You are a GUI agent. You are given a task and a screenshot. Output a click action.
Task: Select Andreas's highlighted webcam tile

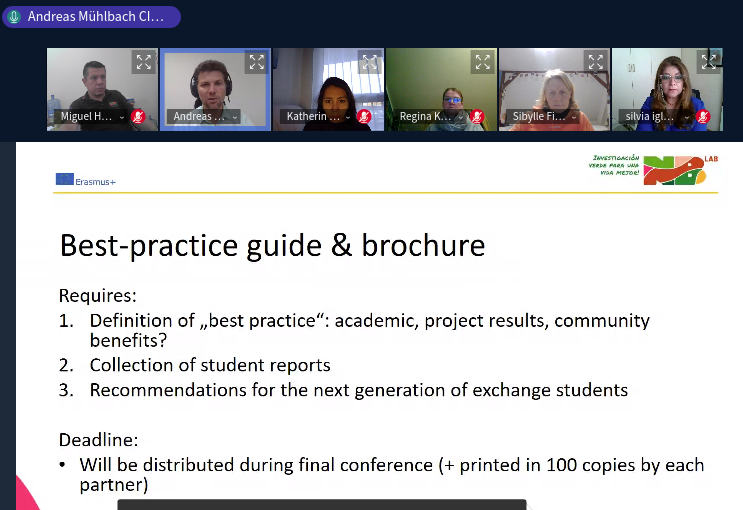[215, 90]
